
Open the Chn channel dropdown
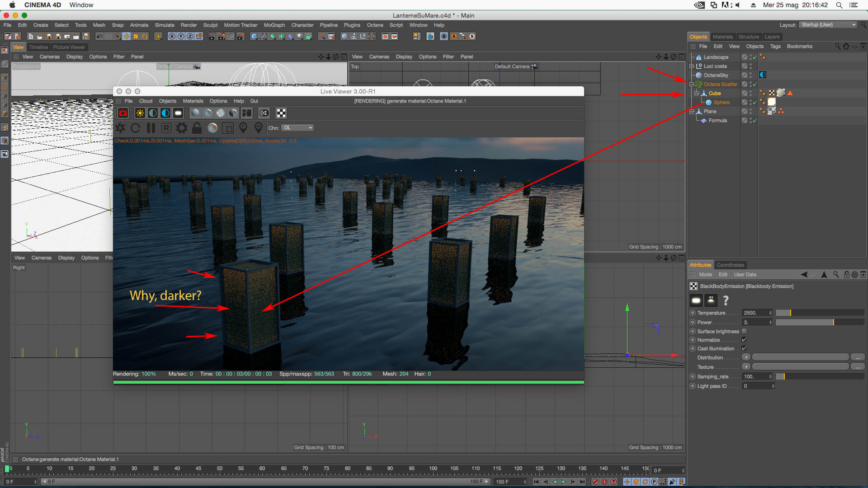[x=298, y=128]
